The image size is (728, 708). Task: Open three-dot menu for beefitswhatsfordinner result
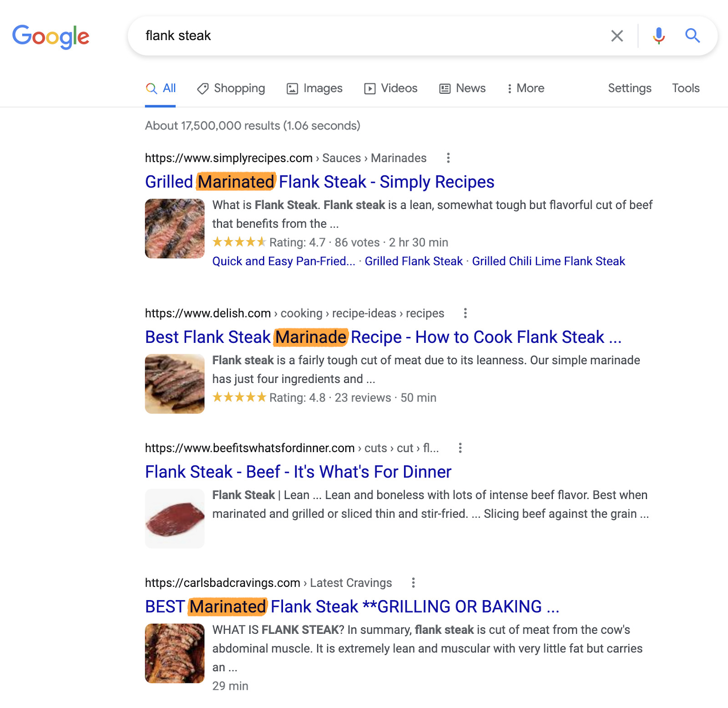click(460, 448)
